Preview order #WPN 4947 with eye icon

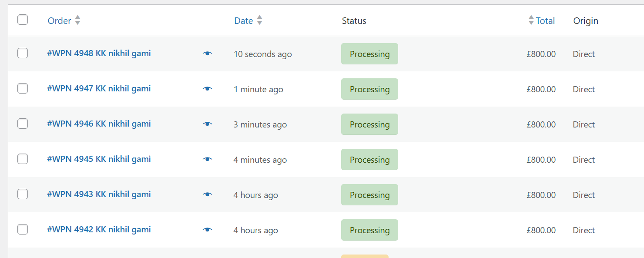(x=208, y=89)
